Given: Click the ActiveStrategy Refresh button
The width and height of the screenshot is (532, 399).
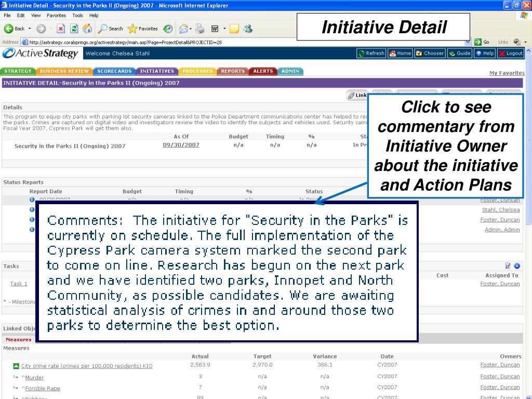Looking at the screenshot, I should pyautogui.click(x=371, y=54).
